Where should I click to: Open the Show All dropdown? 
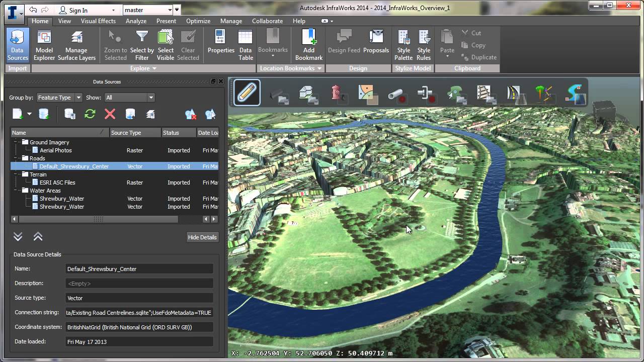130,98
